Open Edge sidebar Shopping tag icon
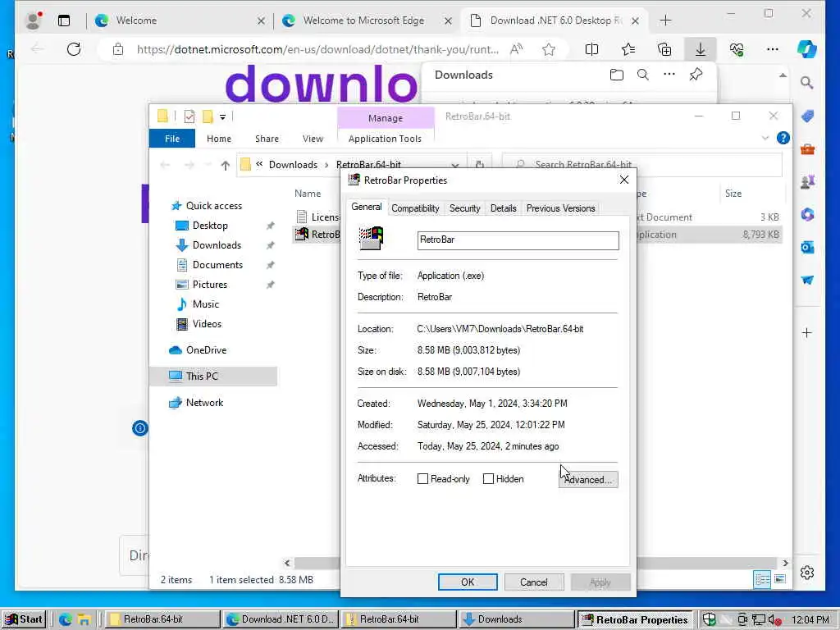The width and height of the screenshot is (840, 630). [807, 116]
